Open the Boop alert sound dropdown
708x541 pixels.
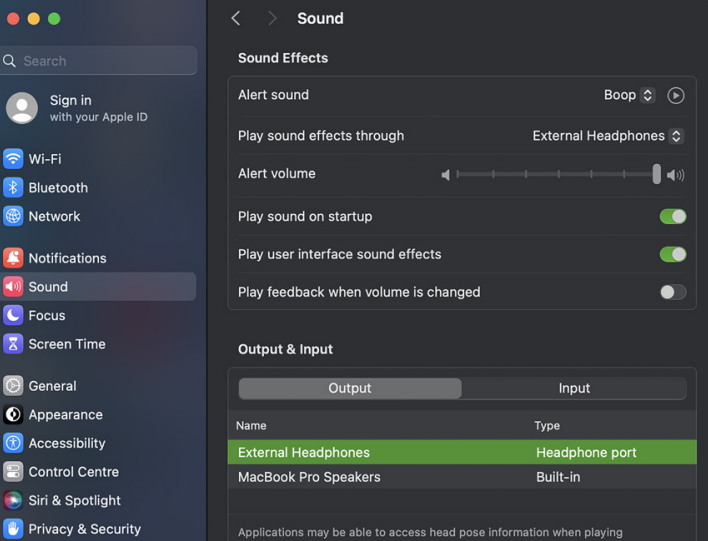coord(629,95)
